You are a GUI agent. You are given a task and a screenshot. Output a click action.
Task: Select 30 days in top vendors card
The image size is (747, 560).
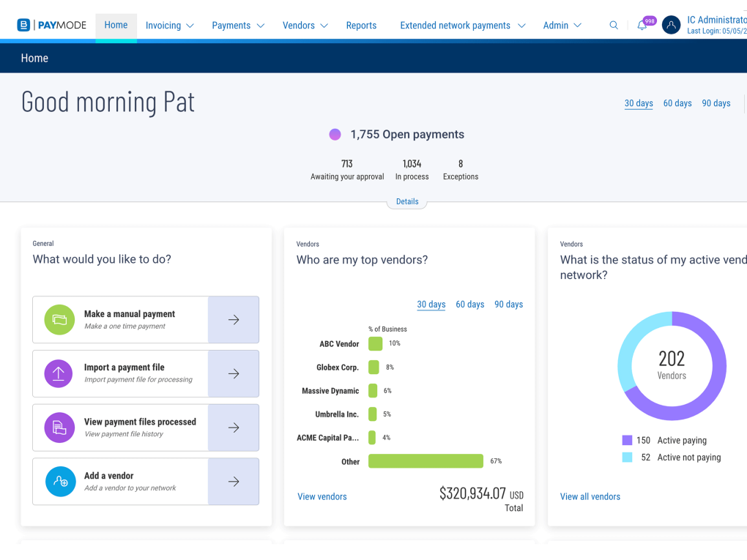431,305
